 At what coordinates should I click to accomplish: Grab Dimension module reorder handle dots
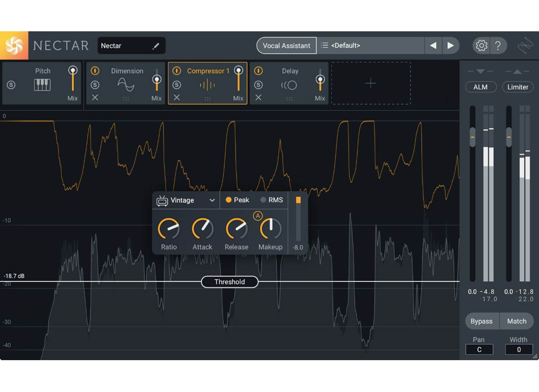coord(126,99)
